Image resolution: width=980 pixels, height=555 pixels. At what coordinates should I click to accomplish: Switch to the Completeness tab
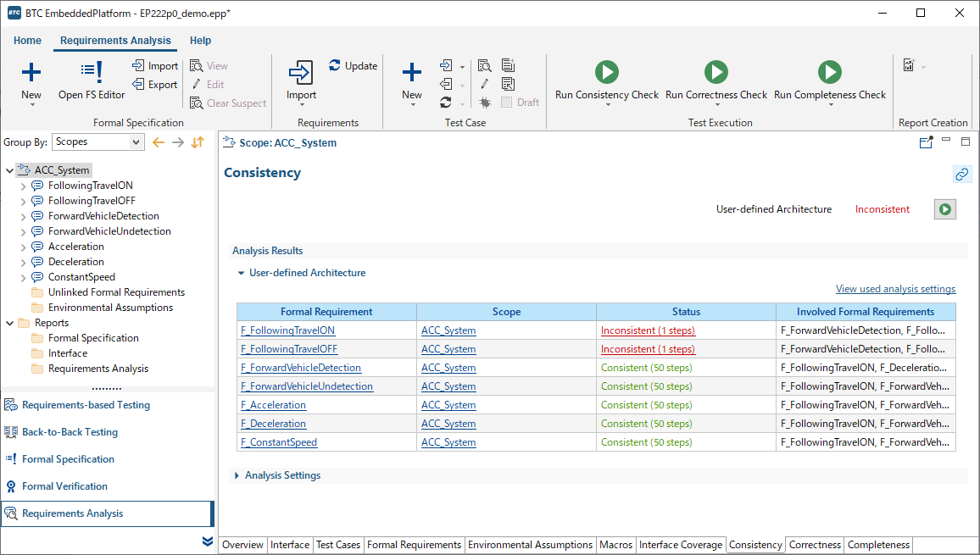(x=878, y=545)
